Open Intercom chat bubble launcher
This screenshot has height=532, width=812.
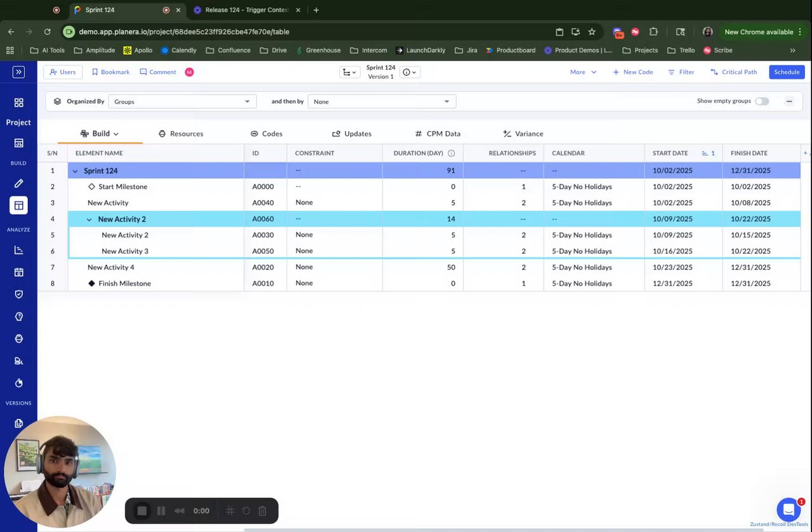(788, 509)
